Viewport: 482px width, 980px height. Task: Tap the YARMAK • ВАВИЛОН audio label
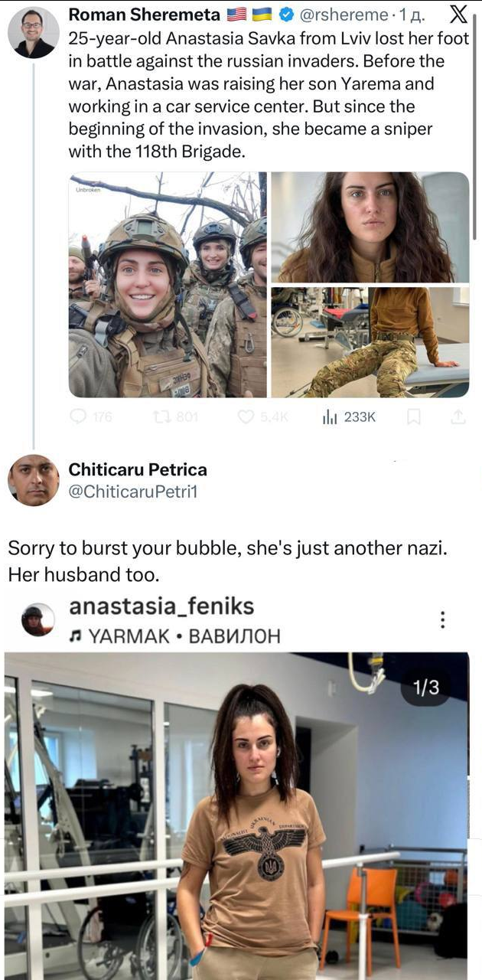click(174, 635)
